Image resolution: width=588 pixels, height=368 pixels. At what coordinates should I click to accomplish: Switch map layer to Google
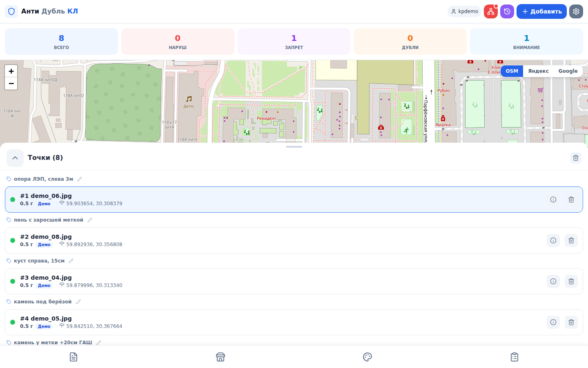pos(568,71)
